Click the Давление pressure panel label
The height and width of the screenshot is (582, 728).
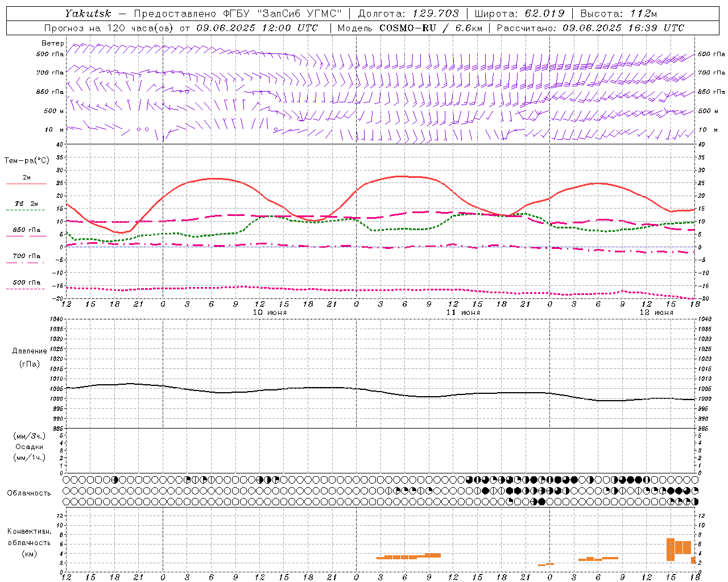click(30, 351)
